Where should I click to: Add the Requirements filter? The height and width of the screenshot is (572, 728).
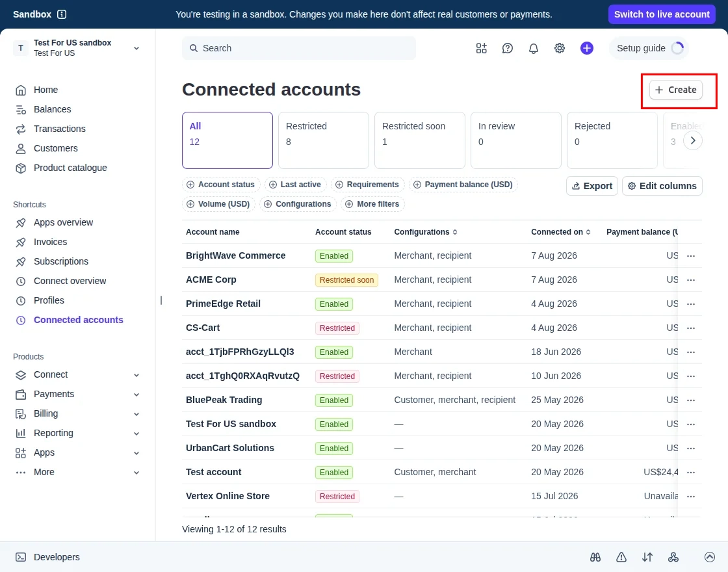367,185
